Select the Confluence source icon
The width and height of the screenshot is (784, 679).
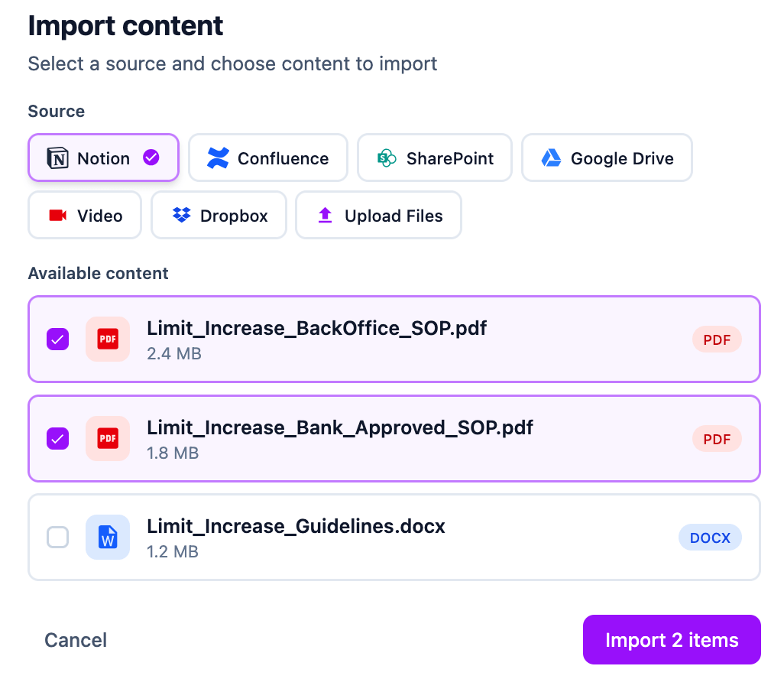pyautogui.click(x=219, y=158)
